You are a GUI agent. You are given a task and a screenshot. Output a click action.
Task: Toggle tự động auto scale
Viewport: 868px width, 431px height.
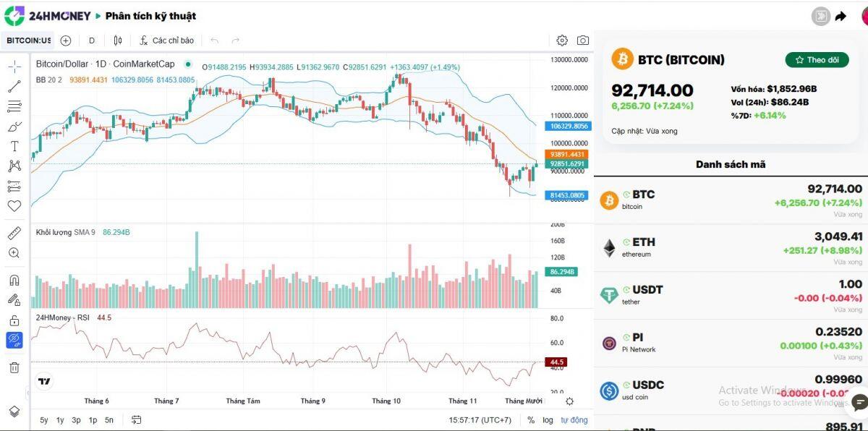tap(574, 419)
